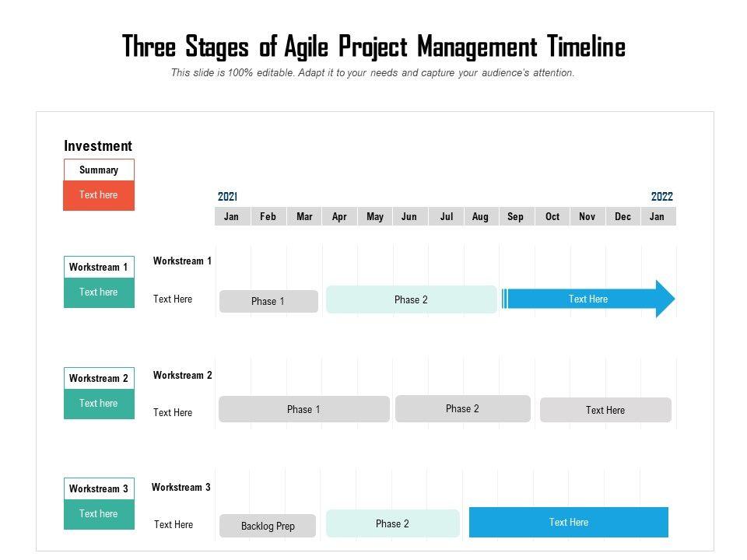
Task: Click the orange Summary Text here box
Action: tap(99, 195)
